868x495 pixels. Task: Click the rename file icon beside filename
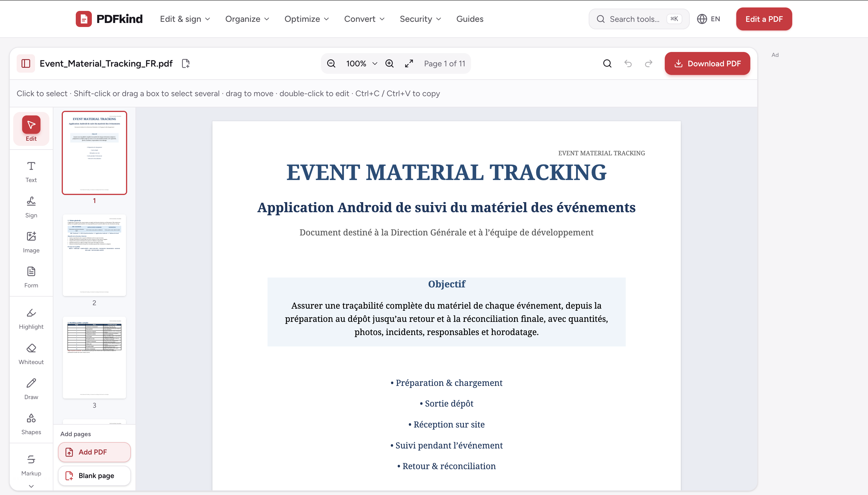pos(185,63)
